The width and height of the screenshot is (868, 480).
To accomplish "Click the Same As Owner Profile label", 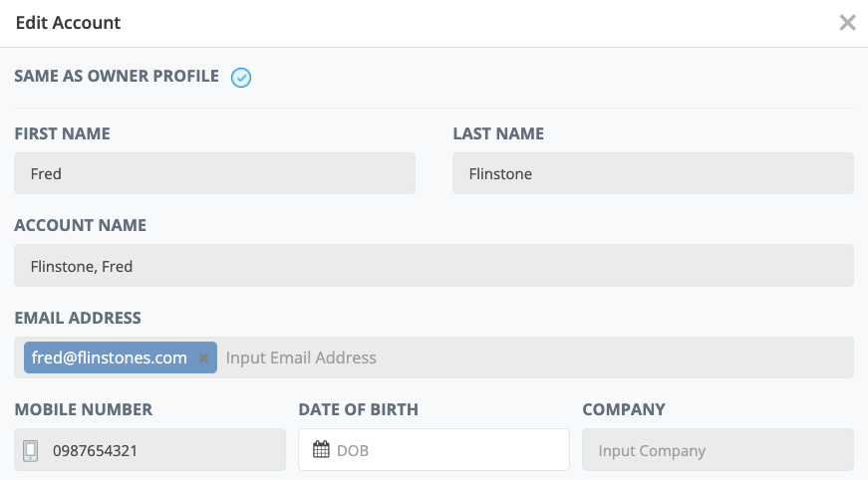I will (x=117, y=77).
